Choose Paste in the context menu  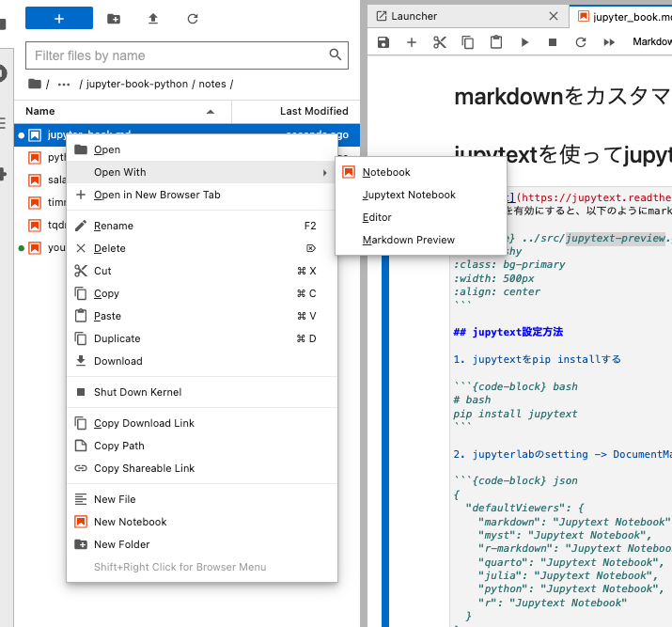click(x=202, y=316)
